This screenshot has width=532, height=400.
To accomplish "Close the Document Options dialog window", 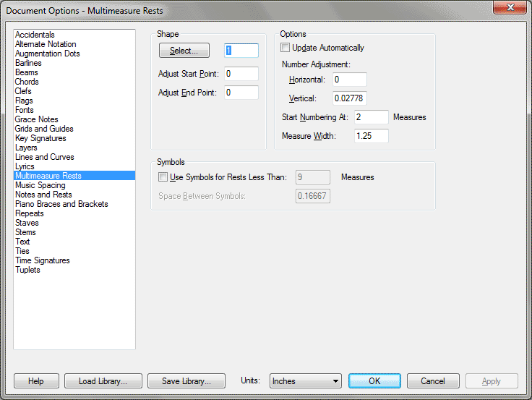I will point(510,7).
